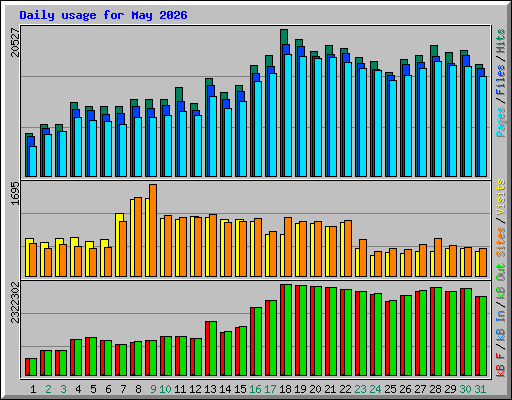Click day 13 on the x-axis
This screenshot has width=512, height=400.
click(x=210, y=389)
